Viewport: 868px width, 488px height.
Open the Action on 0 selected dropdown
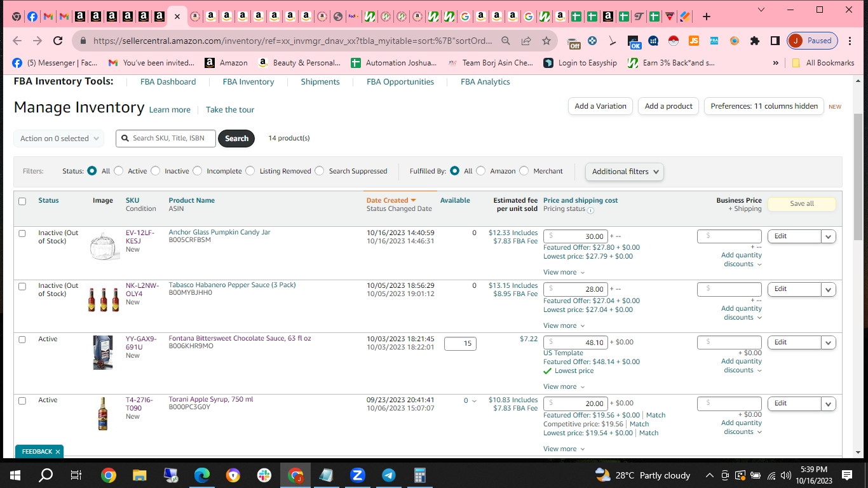58,139
